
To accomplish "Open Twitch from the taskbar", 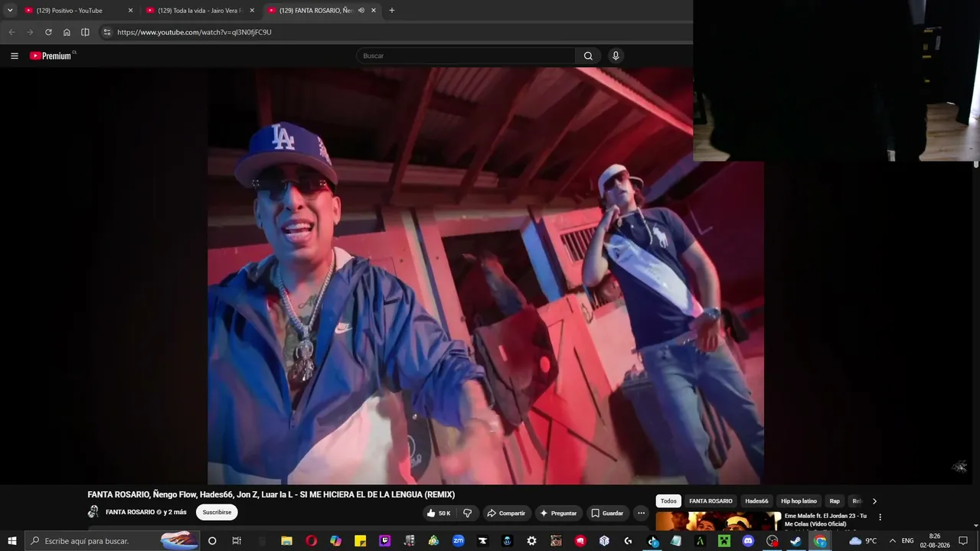I will (x=384, y=541).
